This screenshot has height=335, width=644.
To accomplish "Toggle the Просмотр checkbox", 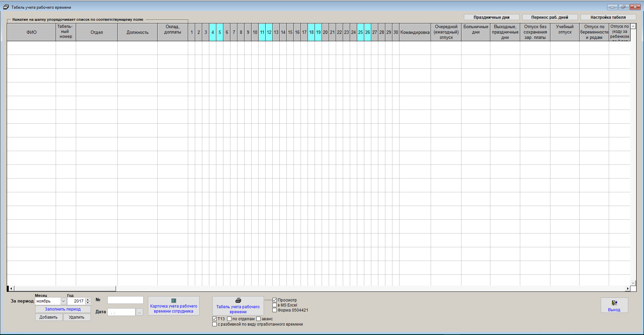I will (275, 300).
